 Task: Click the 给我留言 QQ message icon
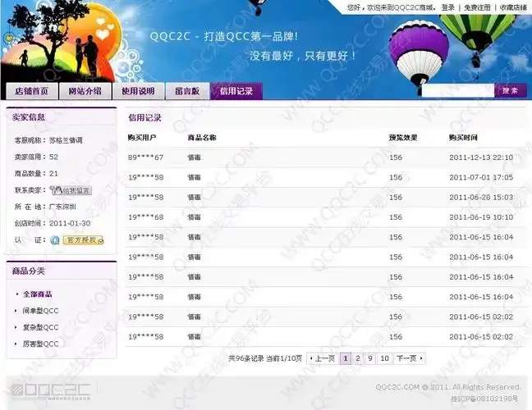71,190
